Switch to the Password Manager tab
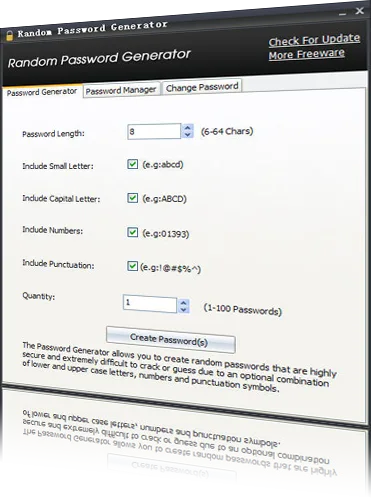The height and width of the screenshot is (500, 371). click(121, 90)
